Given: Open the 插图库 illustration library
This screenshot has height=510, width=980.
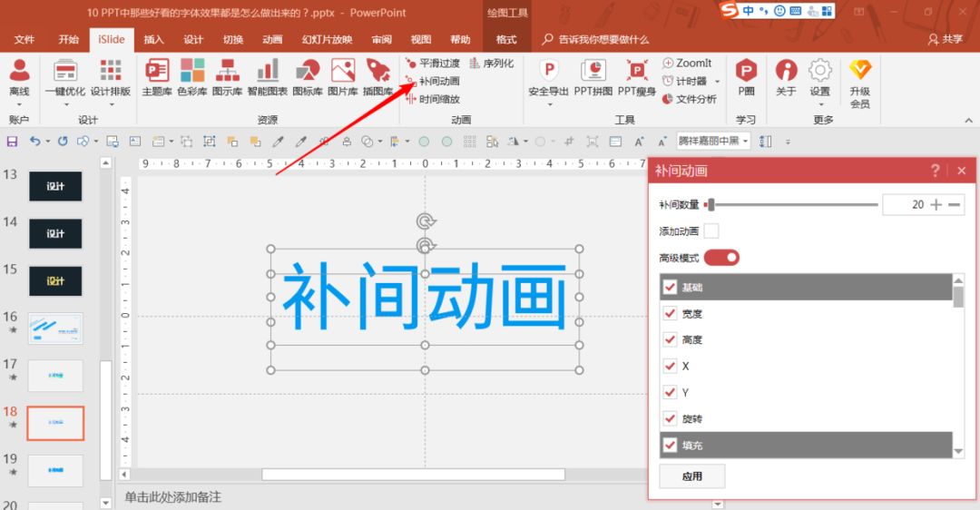Looking at the screenshot, I should (377, 77).
